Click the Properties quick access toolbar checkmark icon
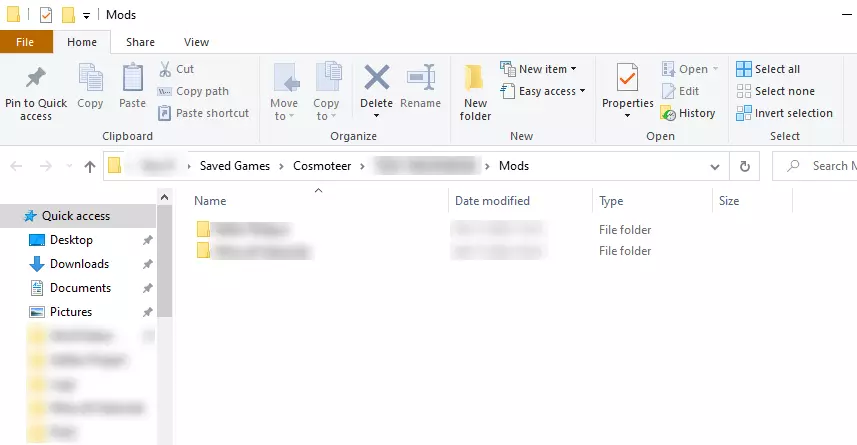This screenshot has height=445, width=857. click(46, 15)
